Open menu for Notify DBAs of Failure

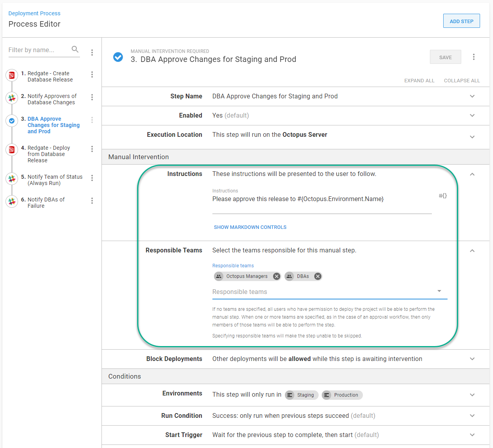(92, 201)
